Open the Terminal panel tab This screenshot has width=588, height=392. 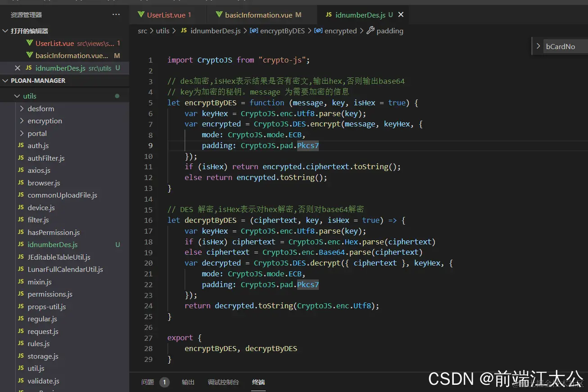click(258, 382)
